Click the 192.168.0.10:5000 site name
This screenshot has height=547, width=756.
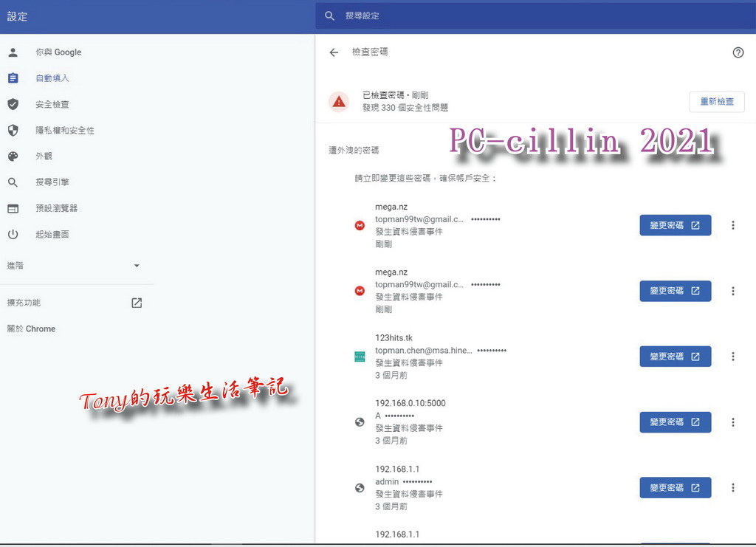[x=410, y=403]
